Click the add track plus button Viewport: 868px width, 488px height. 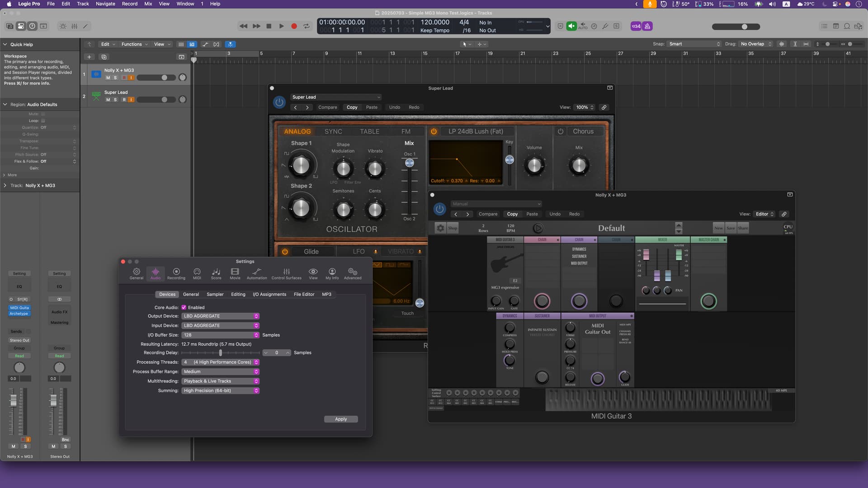click(89, 57)
